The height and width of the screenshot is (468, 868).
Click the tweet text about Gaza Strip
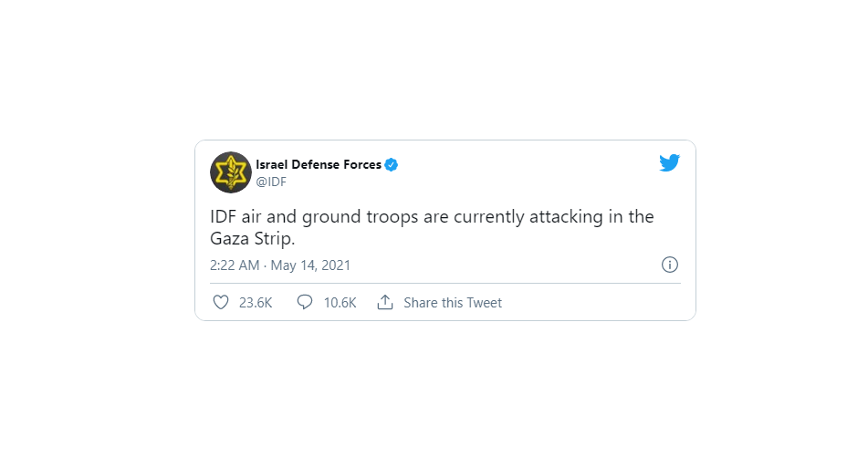pos(432,227)
